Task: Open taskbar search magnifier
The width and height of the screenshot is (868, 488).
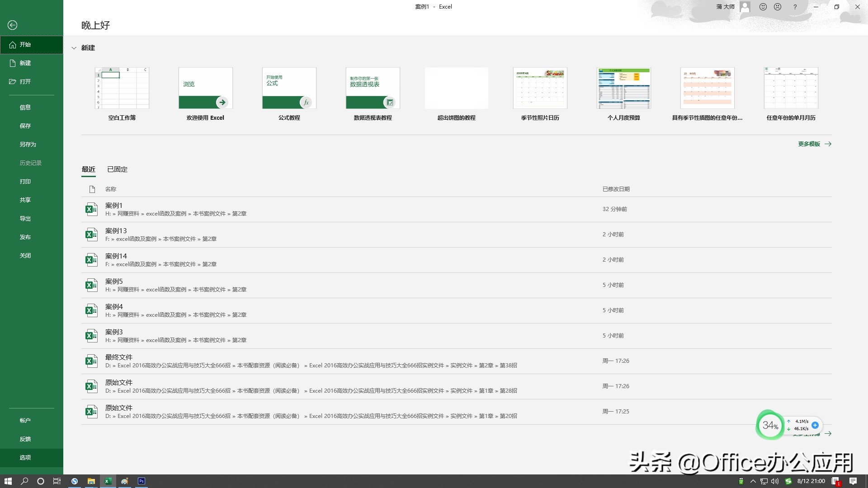Action: [x=24, y=481]
